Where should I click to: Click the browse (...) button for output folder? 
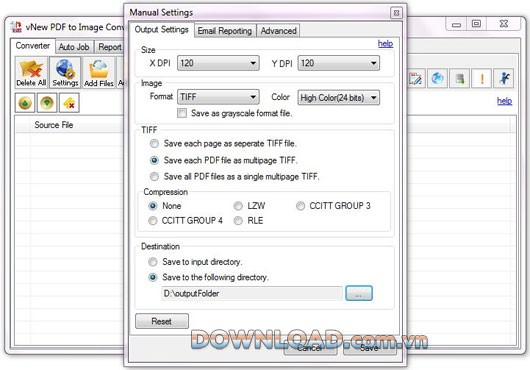coord(359,293)
